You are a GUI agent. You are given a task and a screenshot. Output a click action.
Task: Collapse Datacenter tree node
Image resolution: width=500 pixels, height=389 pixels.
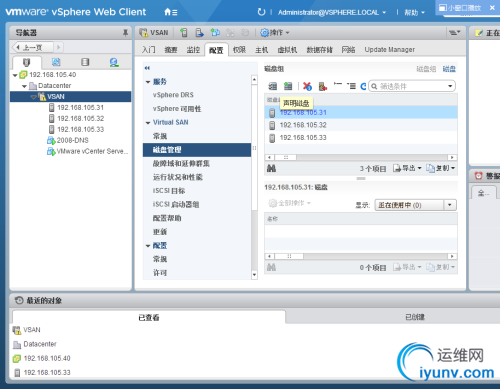(24, 86)
